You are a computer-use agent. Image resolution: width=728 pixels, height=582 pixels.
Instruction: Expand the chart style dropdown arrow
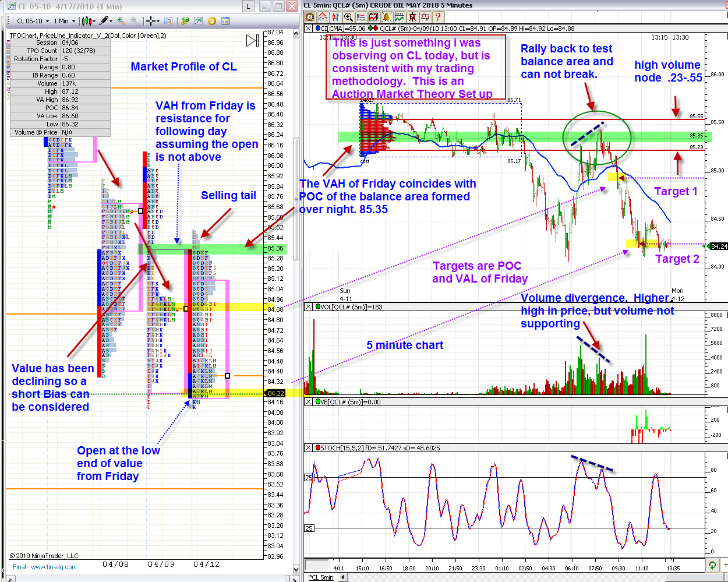point(94,21)
